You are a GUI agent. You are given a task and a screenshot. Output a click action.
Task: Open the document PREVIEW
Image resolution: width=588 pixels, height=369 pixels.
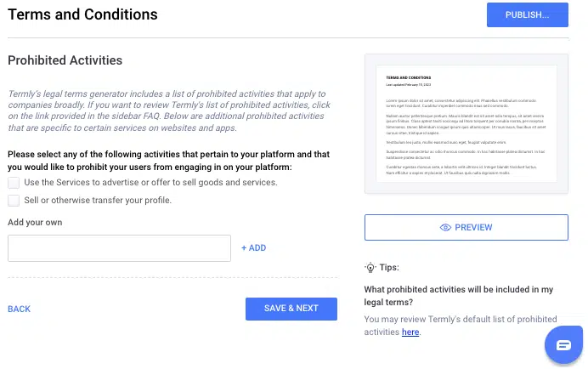pyautogui.click(x=466, y=228)
